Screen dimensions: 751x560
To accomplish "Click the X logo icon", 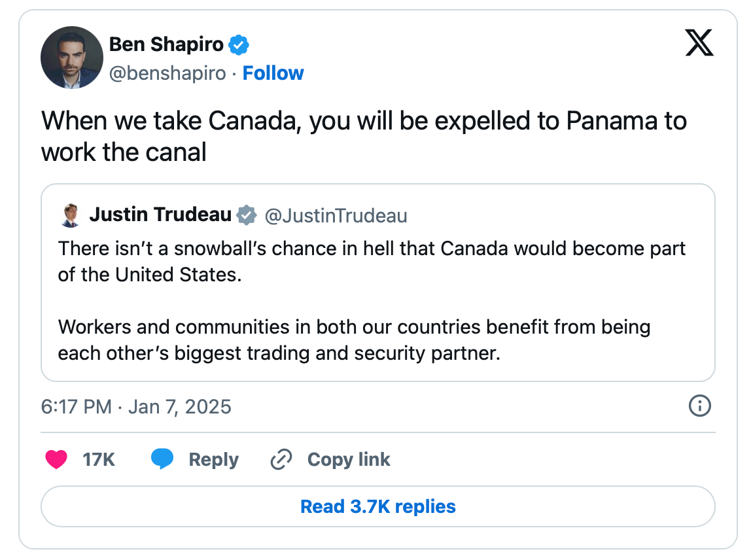I will tap(699, 43).
